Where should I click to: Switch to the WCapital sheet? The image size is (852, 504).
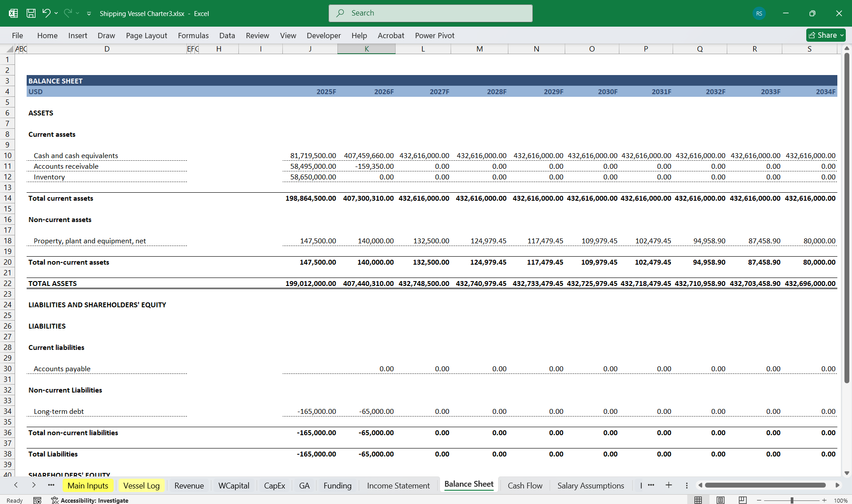click(x=234, y=485)
